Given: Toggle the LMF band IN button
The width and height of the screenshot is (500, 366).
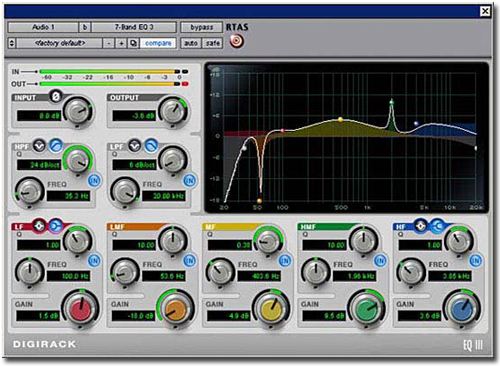Looking at the screenshot, I should click(190, 260).
